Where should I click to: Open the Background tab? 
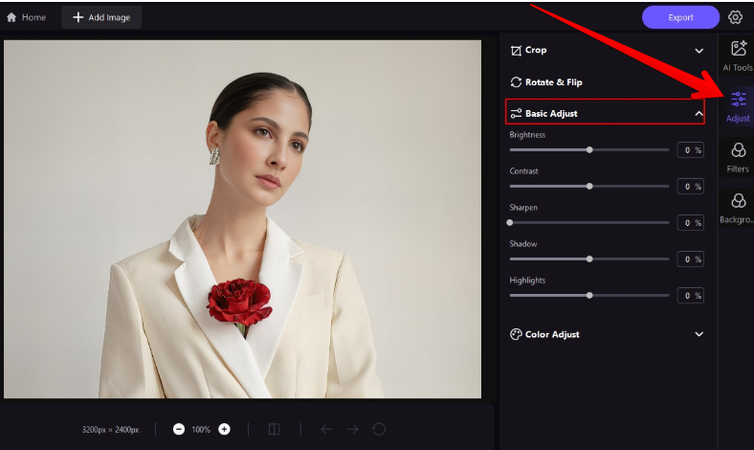point(737,208)
